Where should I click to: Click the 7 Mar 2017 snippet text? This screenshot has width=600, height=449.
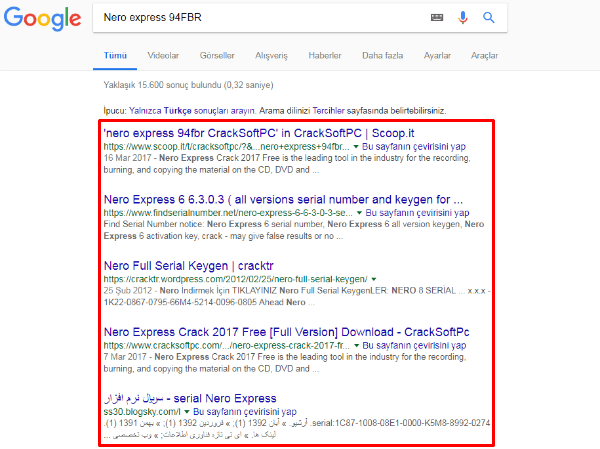pos(285,363)
